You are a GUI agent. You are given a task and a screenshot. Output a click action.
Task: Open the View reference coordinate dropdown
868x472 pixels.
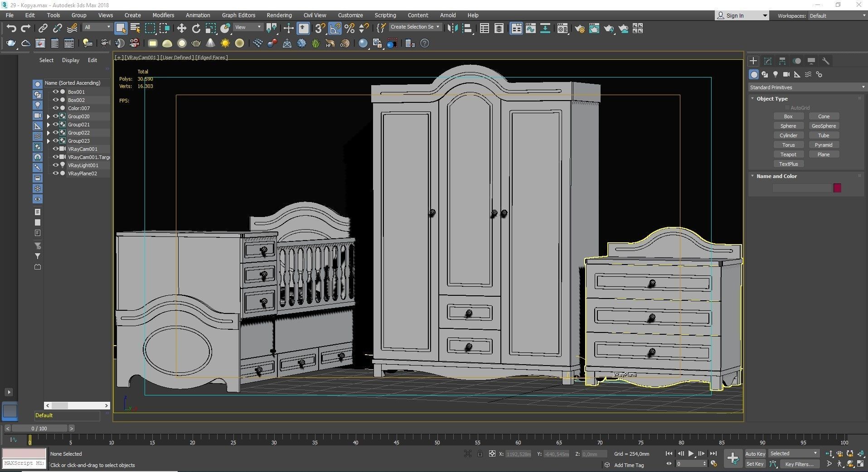pyautogui.click(x=247, y=27)
